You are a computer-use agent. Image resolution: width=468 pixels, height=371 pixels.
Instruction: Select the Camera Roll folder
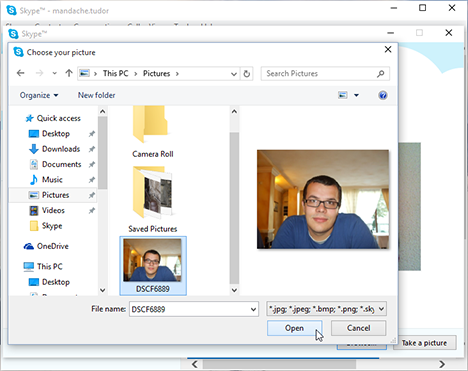click(153, 132)
